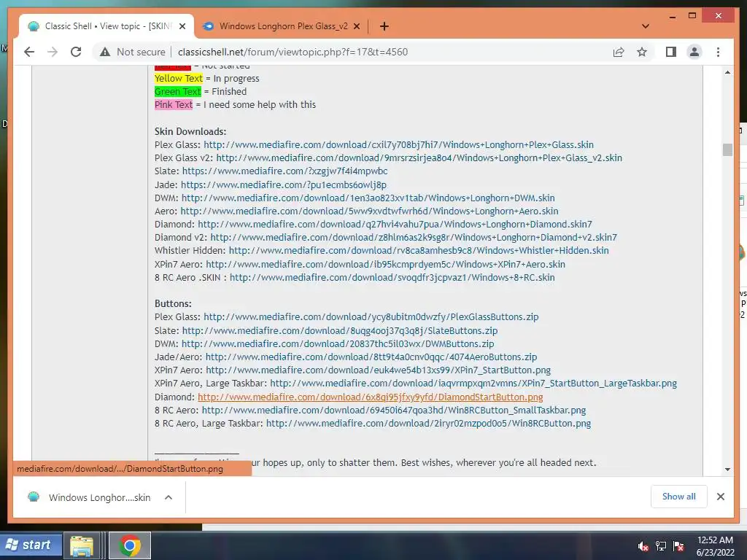Close the downloads bar

[x=720, y=497]
